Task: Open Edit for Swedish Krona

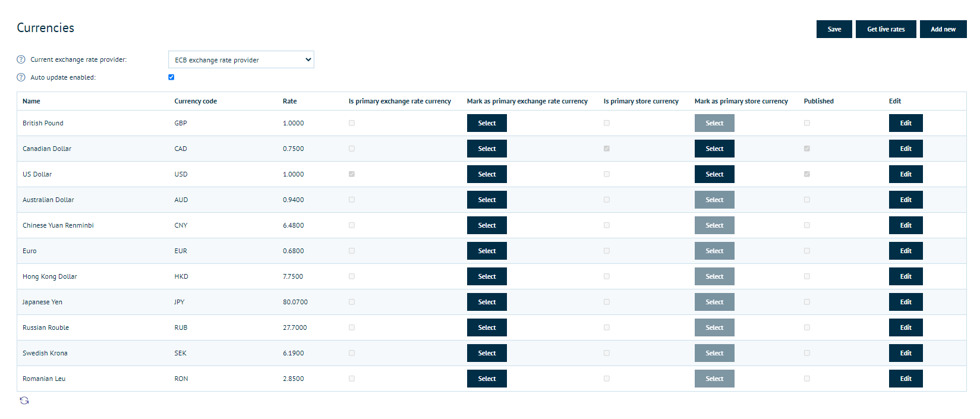Action: (x=906, y=353)
